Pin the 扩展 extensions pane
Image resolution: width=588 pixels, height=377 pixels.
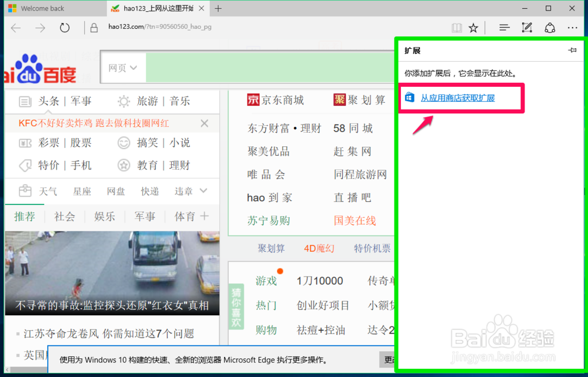click(x=572, y=50)
